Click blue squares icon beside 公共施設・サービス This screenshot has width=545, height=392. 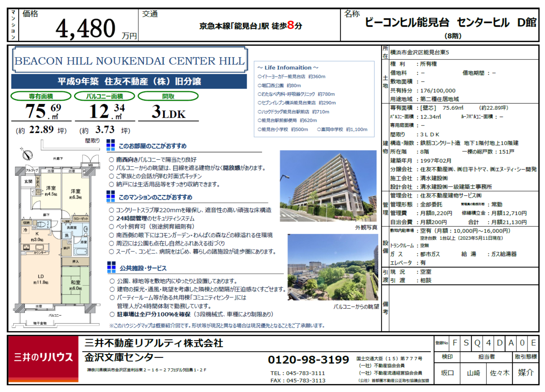(111, 267)
